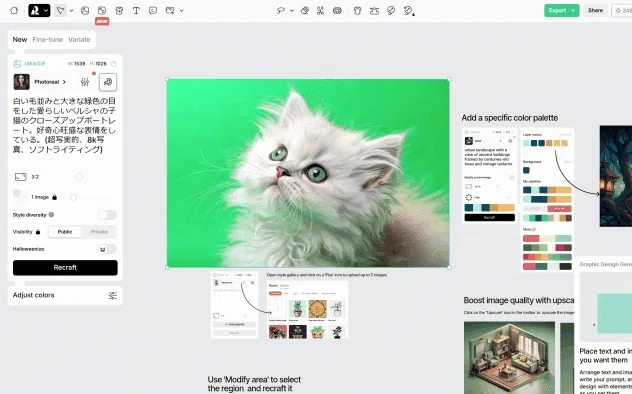632x394 pixels.
Task: Open the Recraft logo menu
Action: [39, 10]
